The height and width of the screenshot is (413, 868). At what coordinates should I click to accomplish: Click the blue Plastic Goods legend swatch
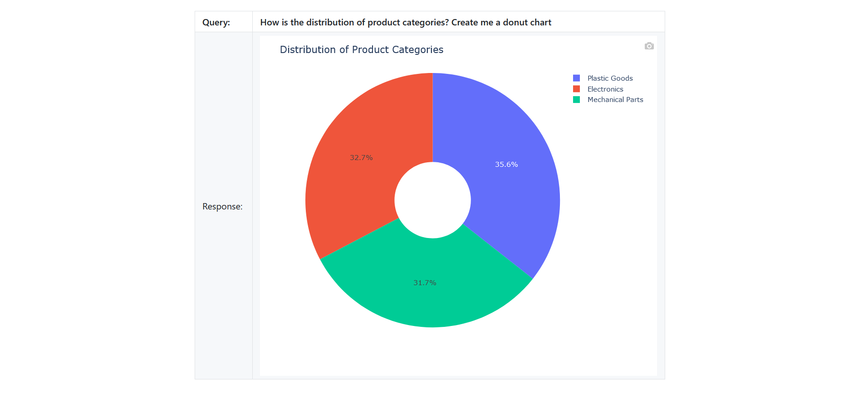(x=576, y=78)
